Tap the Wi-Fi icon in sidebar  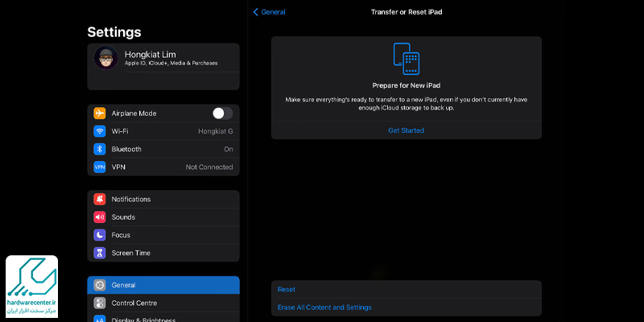pyautogui.click(x=99, y=131)
